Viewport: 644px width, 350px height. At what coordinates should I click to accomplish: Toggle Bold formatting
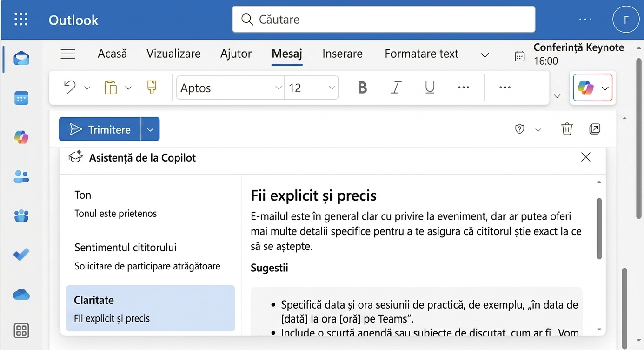[362, 87]
